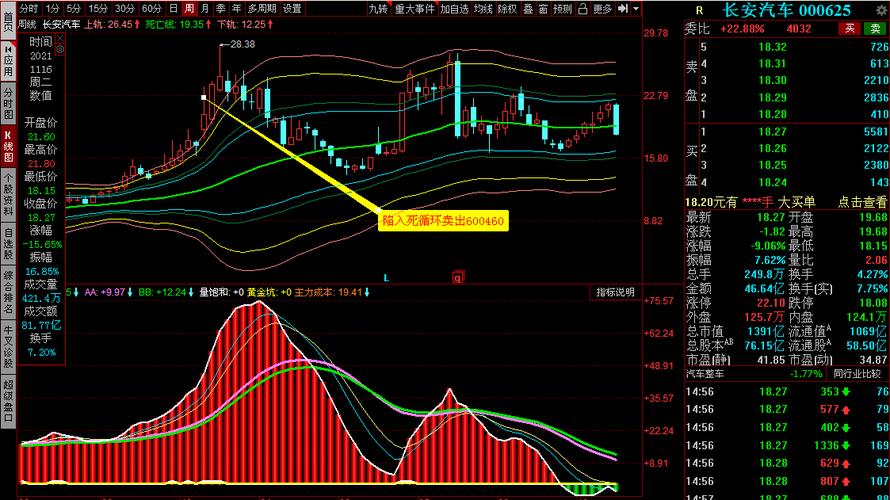This screenshot has height=500, width=890.
Task: Switch to 分时图 sidebar tab
Action: (x=8, y=104)
